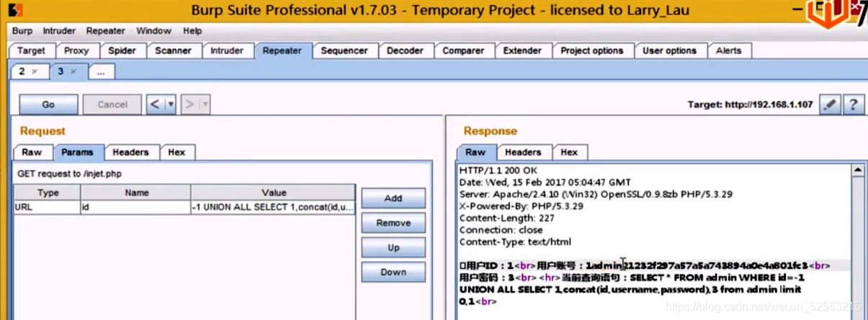The height and width of the screenshot is (320, 868).
Task: Open the Intruder menu
Action: point(59,31)
